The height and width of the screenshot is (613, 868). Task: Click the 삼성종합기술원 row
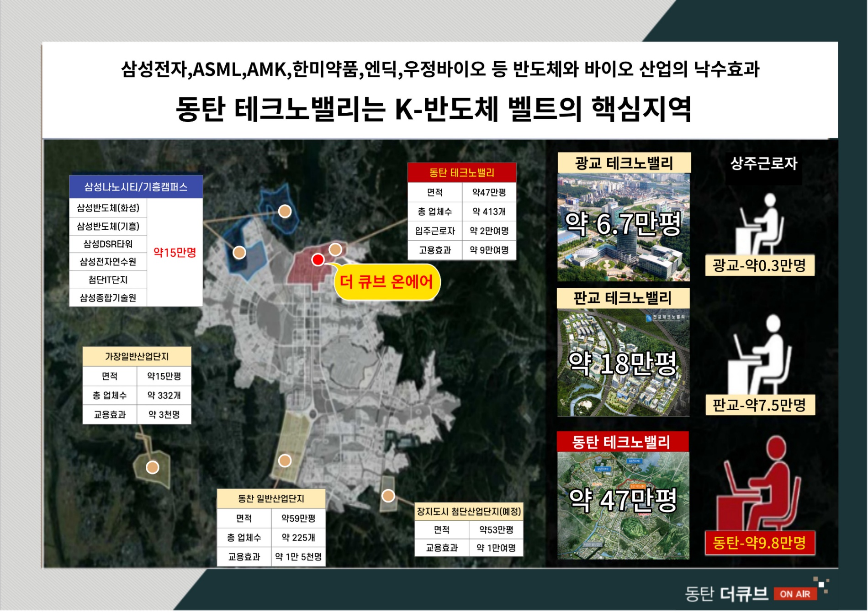(x=108, y=298)
